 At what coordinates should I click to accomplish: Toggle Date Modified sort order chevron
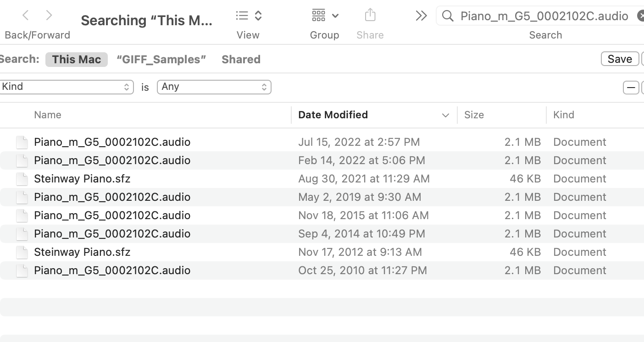click(445, 115)
